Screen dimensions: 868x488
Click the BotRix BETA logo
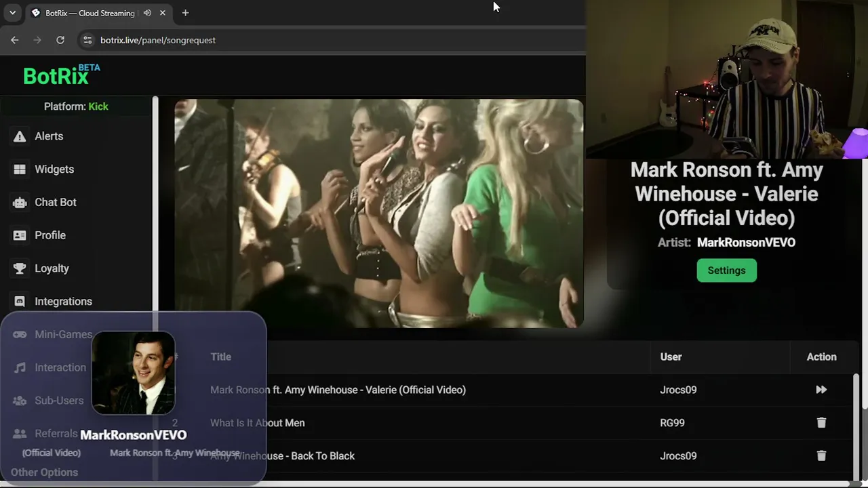(x=61, y=75)
